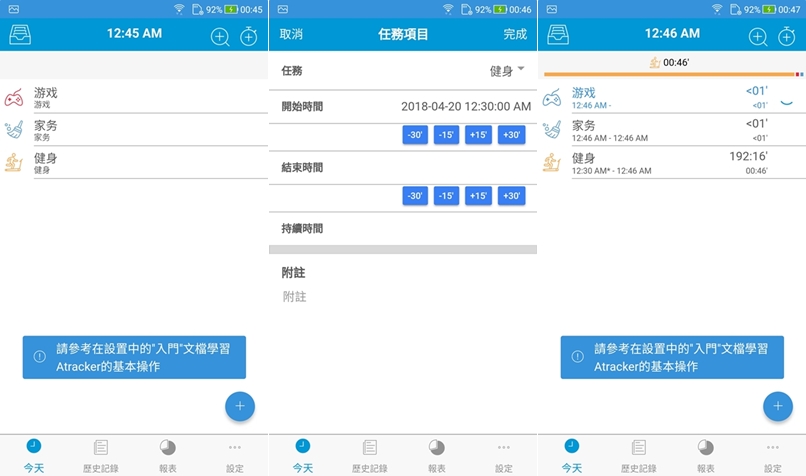Tap the floating plus button in left screen
806x476 pixels.
coord(240,406)
